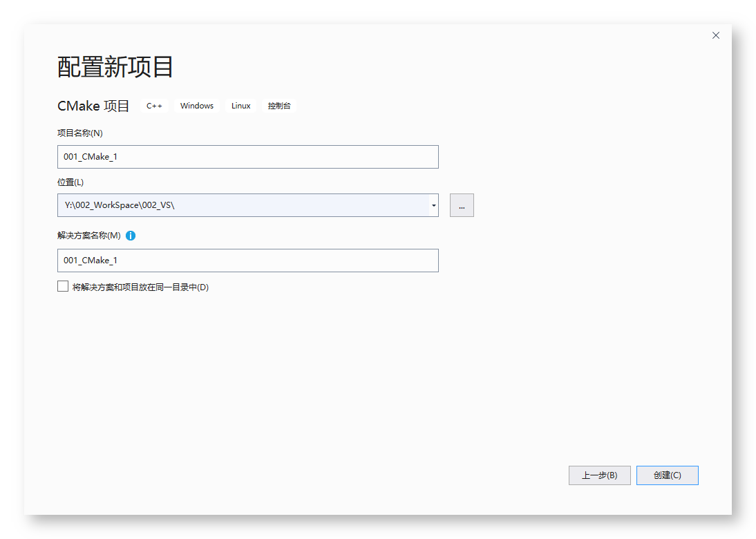Open the folder browser via ellipsis button
The image size is (756, 539).
[x=461, y=205]
